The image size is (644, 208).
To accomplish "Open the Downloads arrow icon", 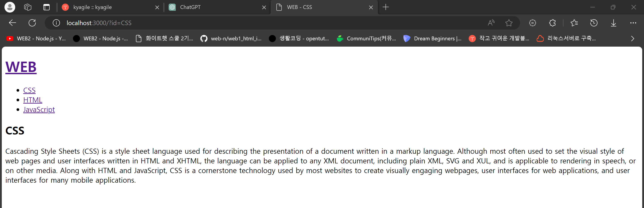I will click(614, 23).
